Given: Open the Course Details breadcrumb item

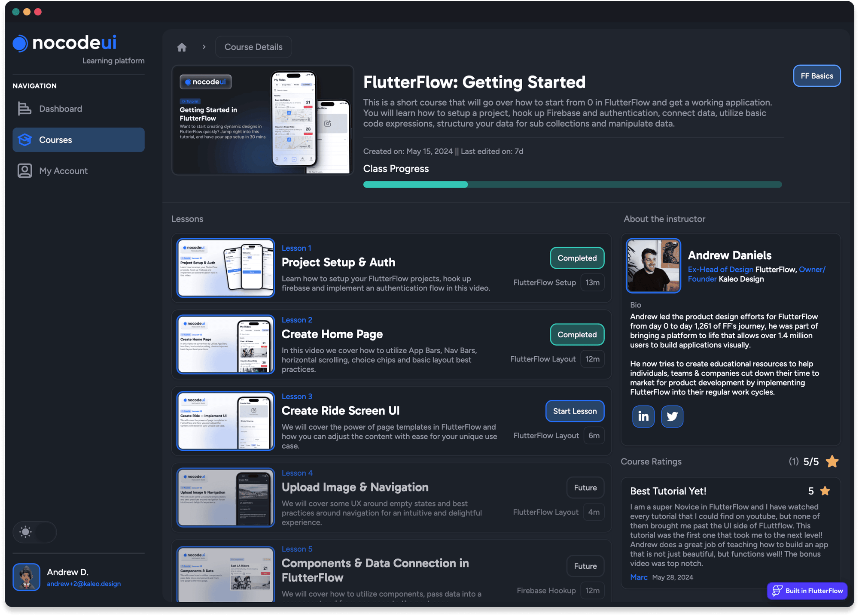Looking at the screenshot, I should pos(253,47).
